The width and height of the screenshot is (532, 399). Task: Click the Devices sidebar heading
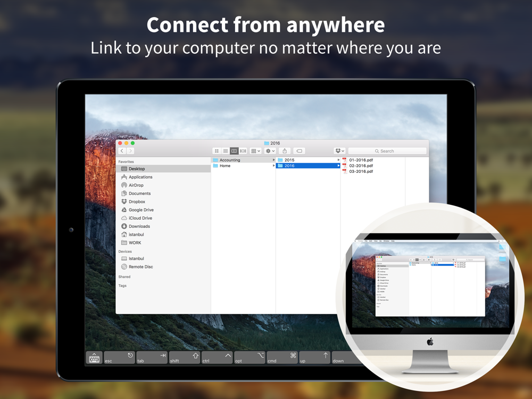(x=125, y=252)
